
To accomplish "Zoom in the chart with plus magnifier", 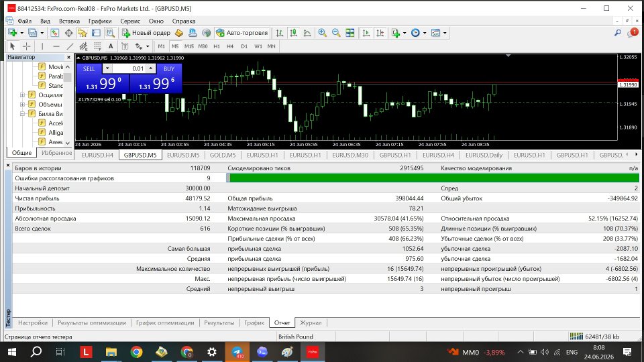I will [x=323, y=33].
